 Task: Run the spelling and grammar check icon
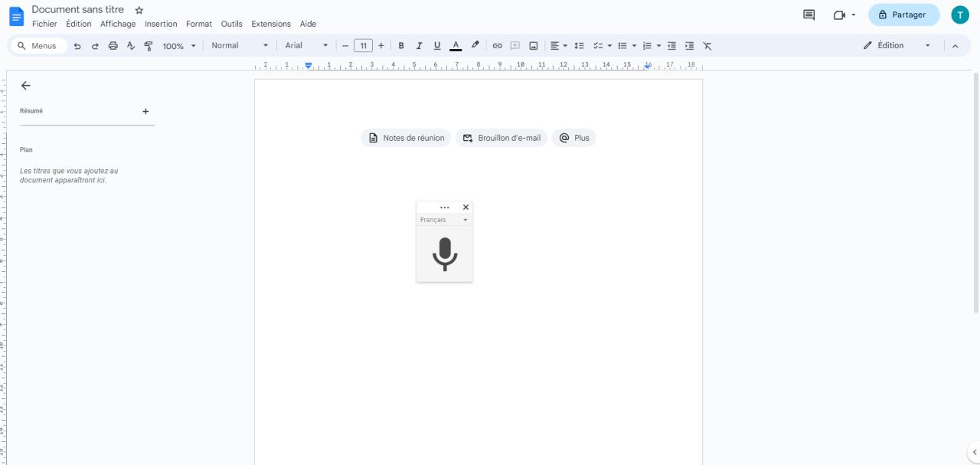[x=130, y=45]
